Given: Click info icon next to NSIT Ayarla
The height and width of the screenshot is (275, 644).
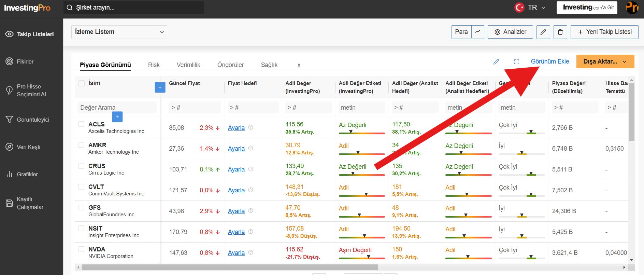Looking at the screenshot, I should [251, 232].
